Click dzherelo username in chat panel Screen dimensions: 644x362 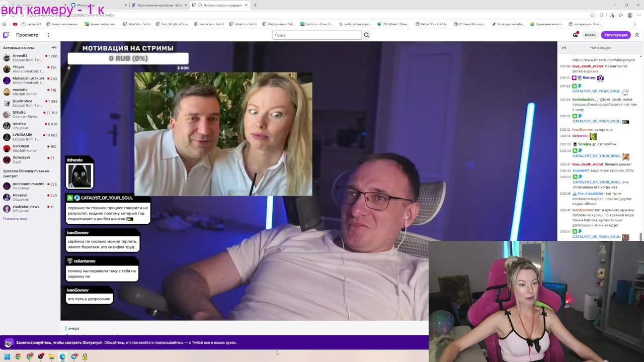point(580,136)
